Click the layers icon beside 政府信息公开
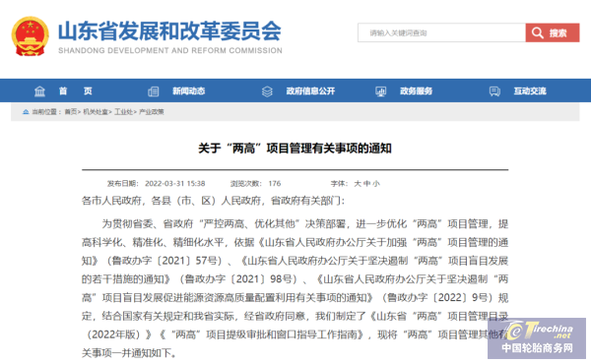This screenshot has width=591, height=364. click(267, 91)
